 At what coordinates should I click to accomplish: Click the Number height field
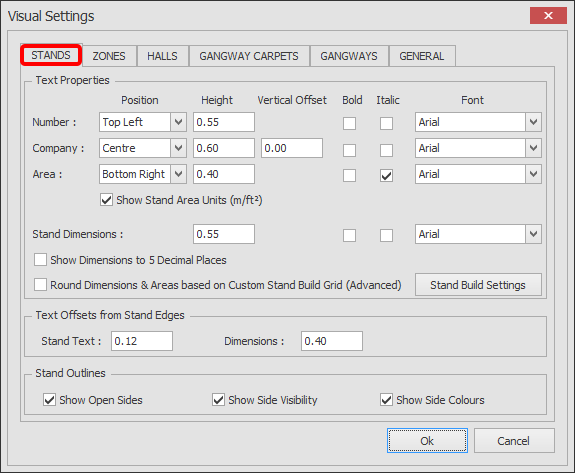(224, 122)
